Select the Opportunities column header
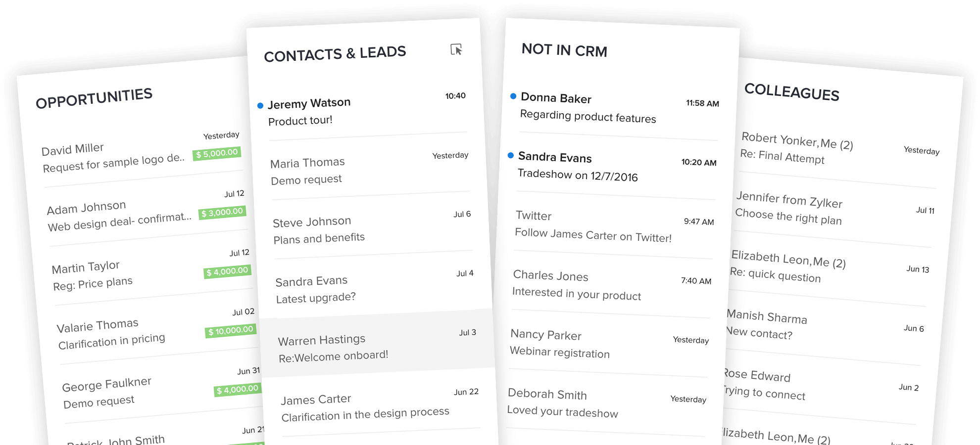Viewport: 980px width, 445px height. click(94, 98)
